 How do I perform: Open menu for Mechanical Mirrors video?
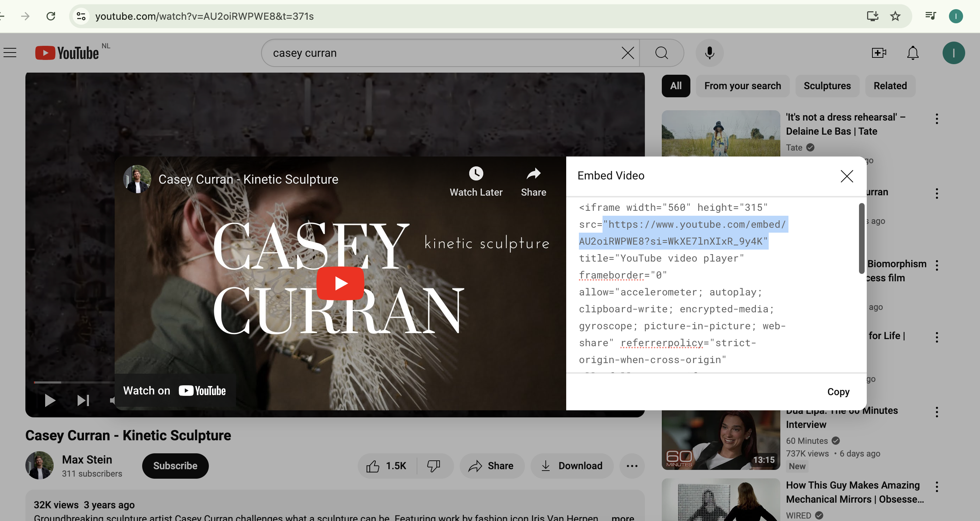pos(937,487)
